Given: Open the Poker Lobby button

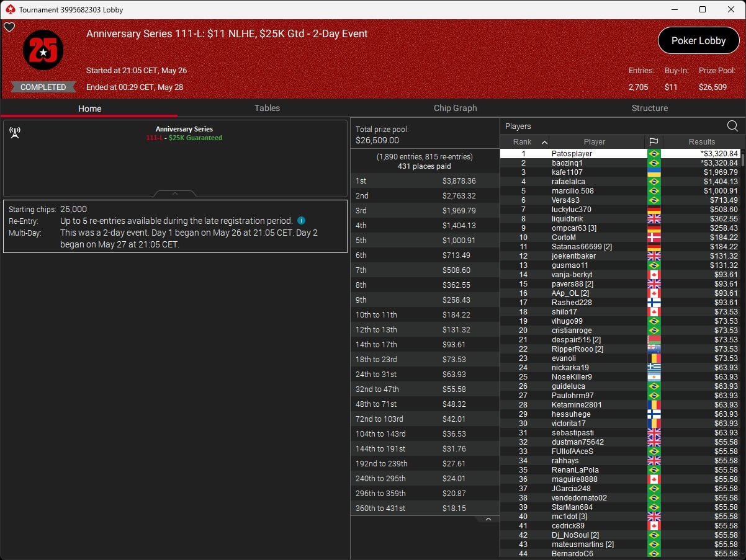Looking at the screenshot, I should tap(698, 40).
